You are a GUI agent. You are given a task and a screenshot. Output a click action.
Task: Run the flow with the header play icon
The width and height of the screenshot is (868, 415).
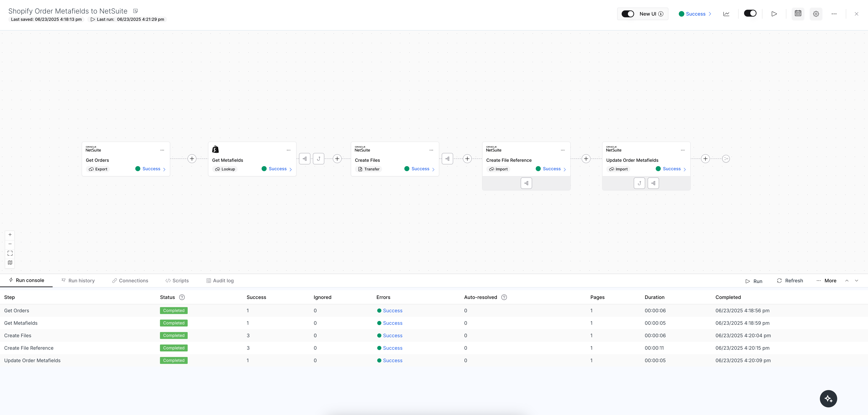[x=774, y=14]
